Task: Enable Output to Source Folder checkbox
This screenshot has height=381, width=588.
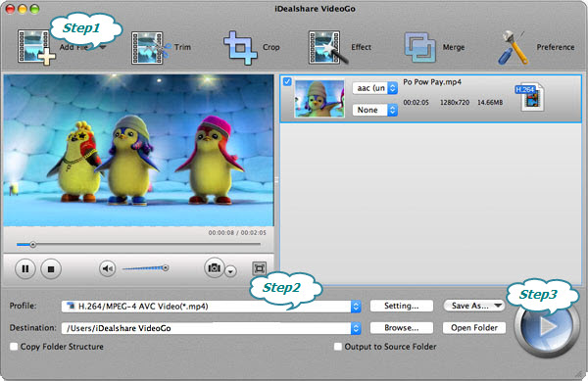Action: click(x=338, y=347)
